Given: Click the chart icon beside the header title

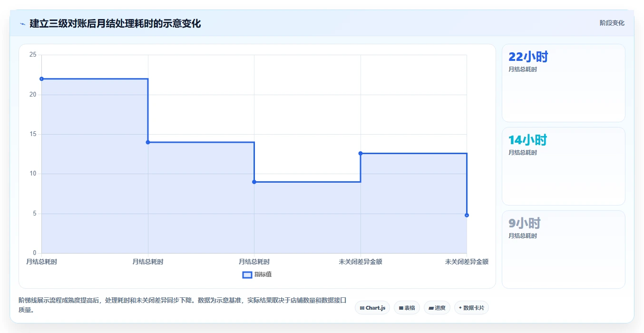Looking at the screenshot, I should click(22, 23).
